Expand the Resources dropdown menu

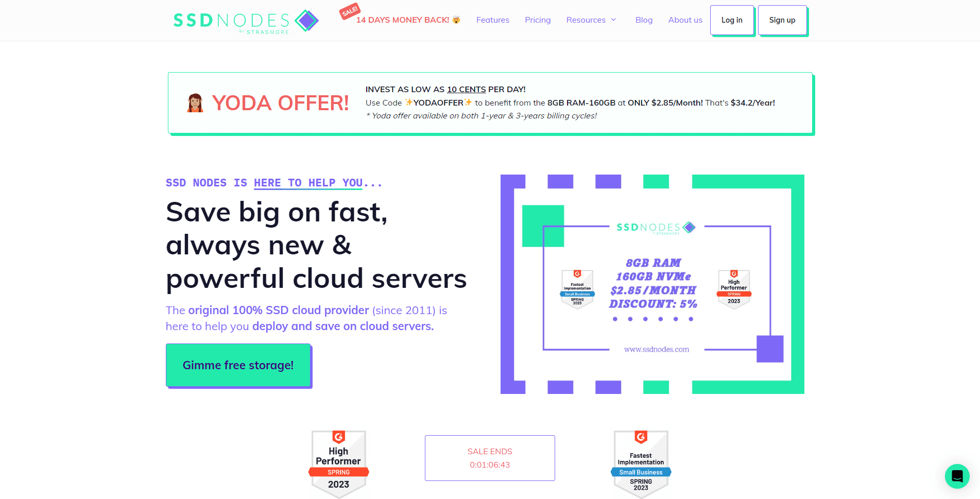pos(591,20)
